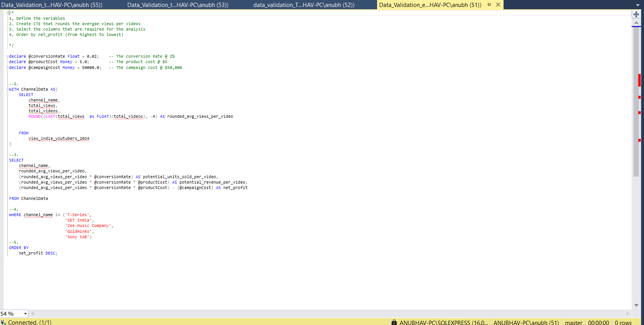Click 'total_views,' column inside the CTE
The width and height of the screenshot is (644, 325).
(43, 106)
